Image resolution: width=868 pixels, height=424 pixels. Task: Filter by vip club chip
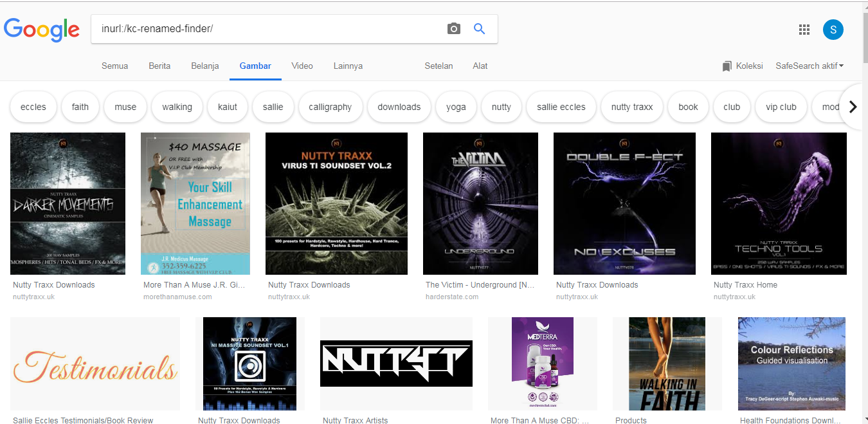(781, 107)
